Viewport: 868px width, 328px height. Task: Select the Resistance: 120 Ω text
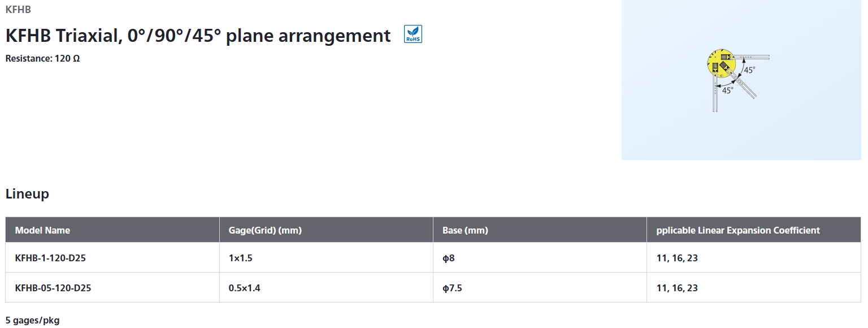(42, 58)
